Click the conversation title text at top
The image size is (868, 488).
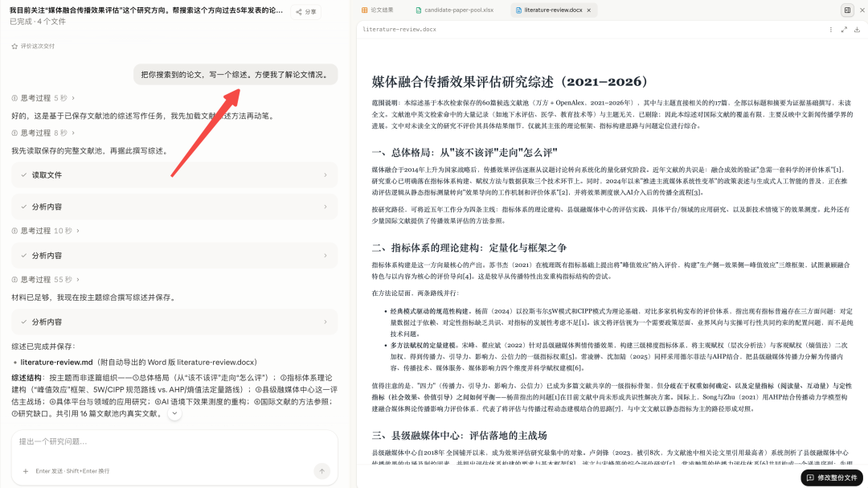(x=146, y=10)
